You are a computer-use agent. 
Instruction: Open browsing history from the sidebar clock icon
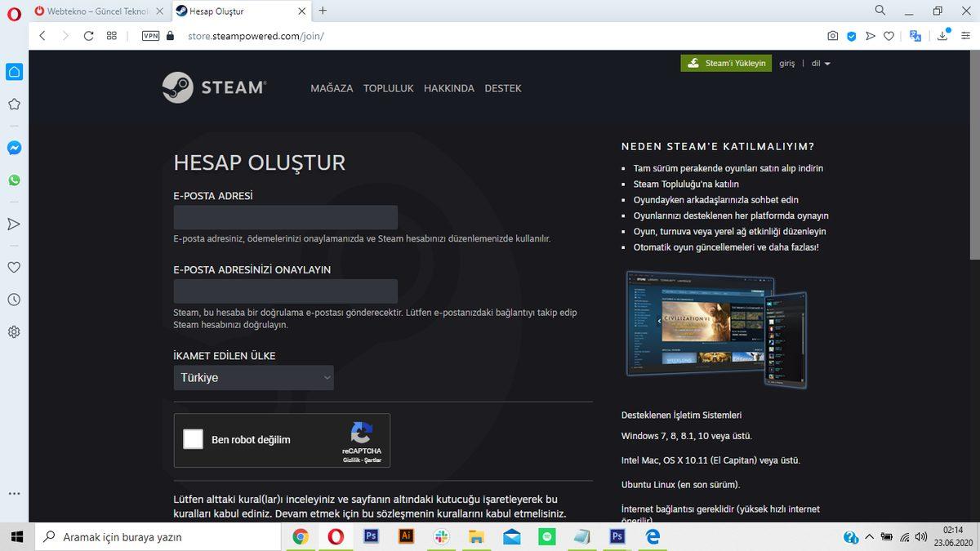tap(13, 300)
